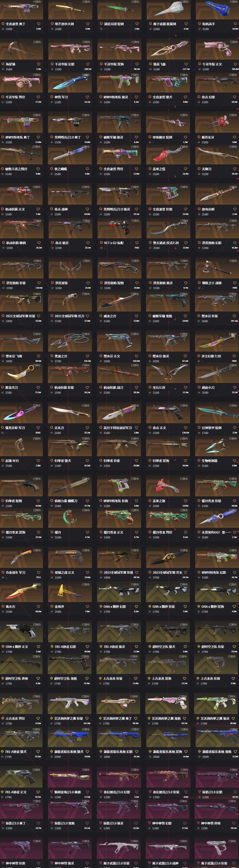
Task: Select the 钢轨卫士 战锤 hammer image
Action: click(217, 268)
